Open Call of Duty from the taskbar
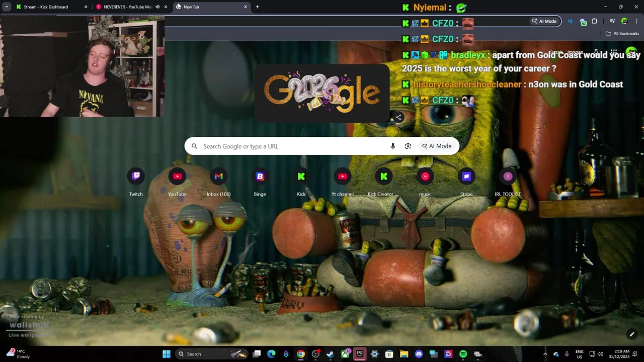This screenshot has height=362, width=644. tap(477, 354)
